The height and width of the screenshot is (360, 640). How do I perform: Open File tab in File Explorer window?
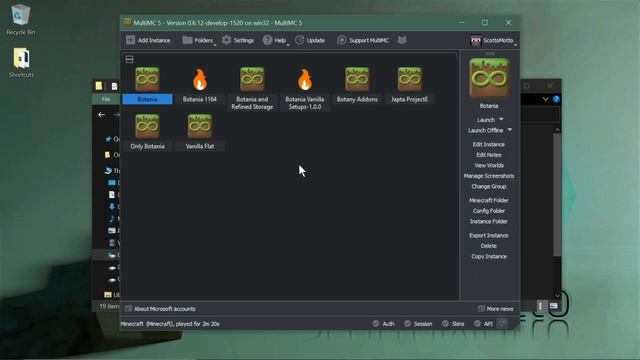(106, 99)
